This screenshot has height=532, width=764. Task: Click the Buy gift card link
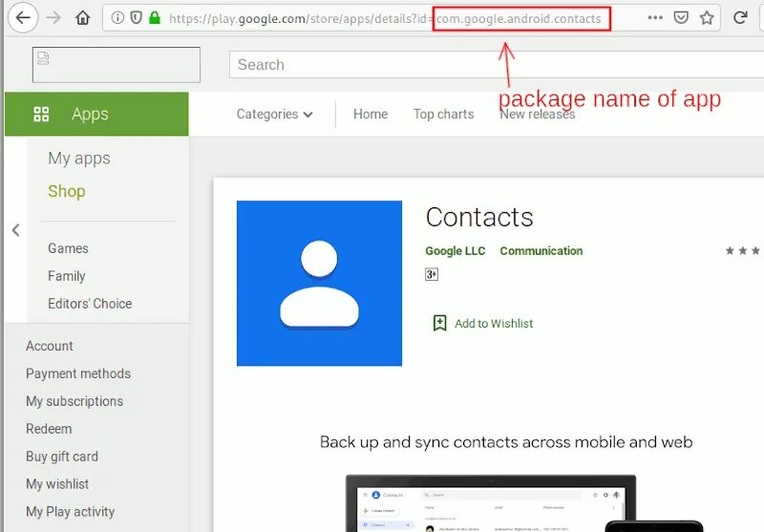[x=62, y=457]
